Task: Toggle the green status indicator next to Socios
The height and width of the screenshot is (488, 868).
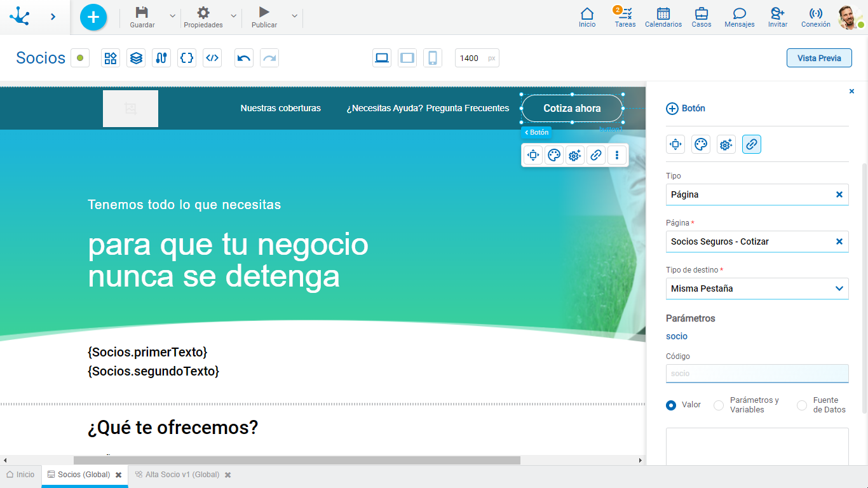Action: tap(80, 58)
